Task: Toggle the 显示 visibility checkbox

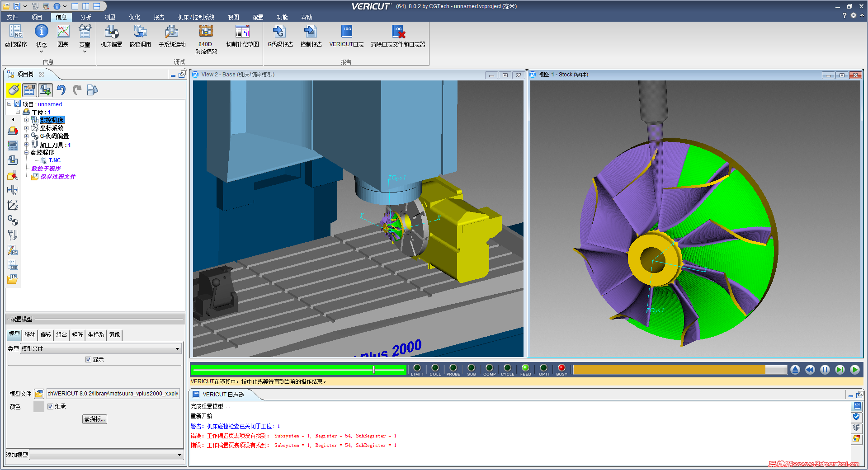Action: [88, 360]
